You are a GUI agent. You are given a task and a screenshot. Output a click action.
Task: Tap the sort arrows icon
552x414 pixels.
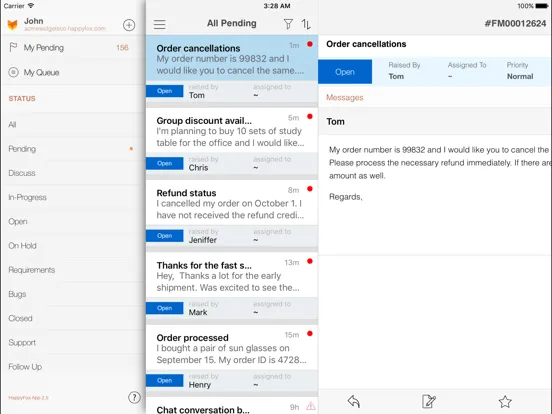point(306,24)
